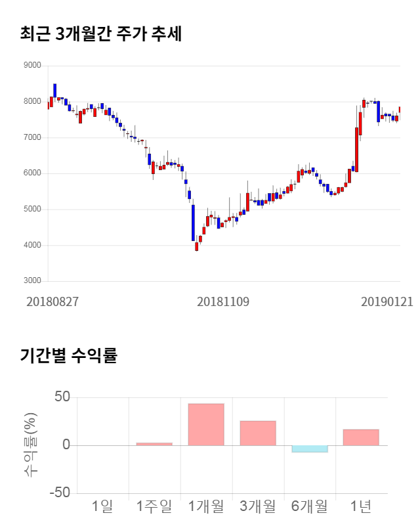Click the 6000 price axis label
Image resolution: width=420 pixels, height=532 pixels.
tap(32, 173)
